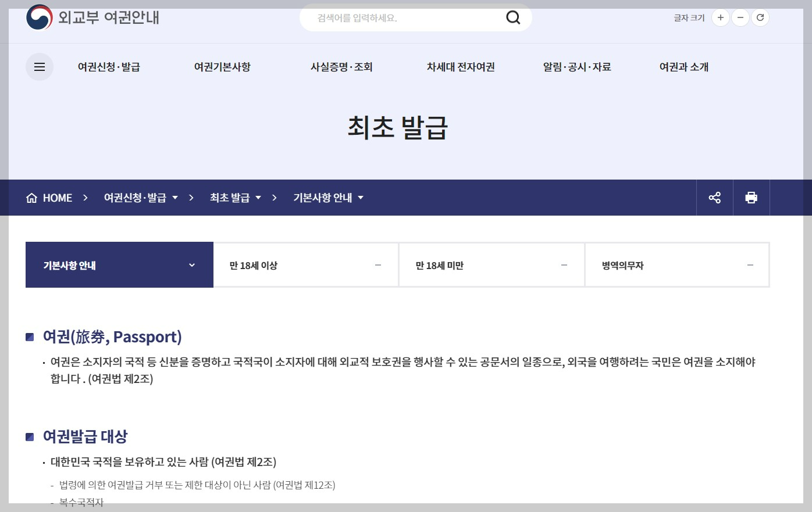Open 여권기본사항 top menu

tap(222, 67)
